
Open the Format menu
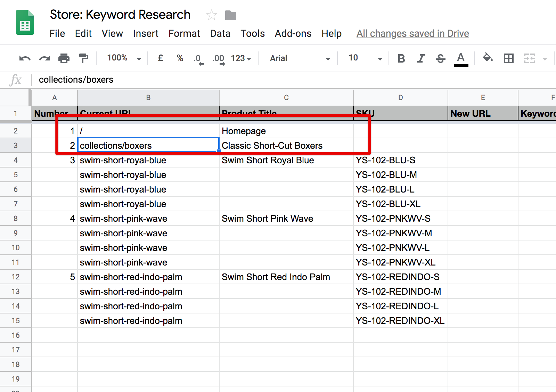tap(184, 33)
